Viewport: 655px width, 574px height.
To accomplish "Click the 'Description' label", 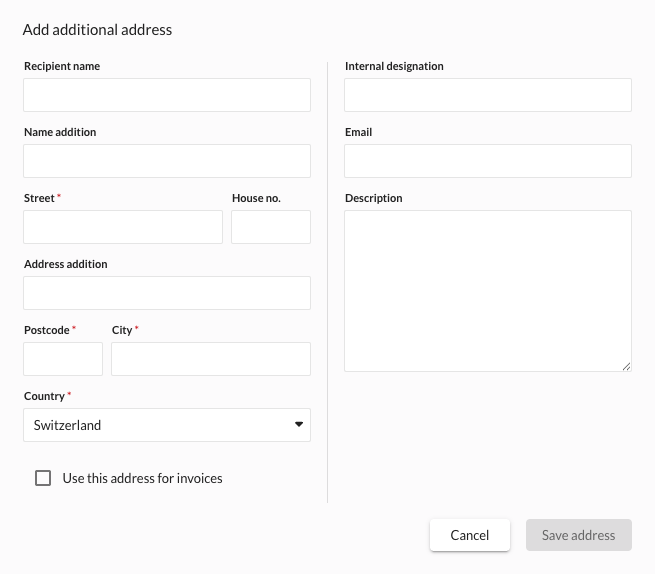I will (373, 198).
